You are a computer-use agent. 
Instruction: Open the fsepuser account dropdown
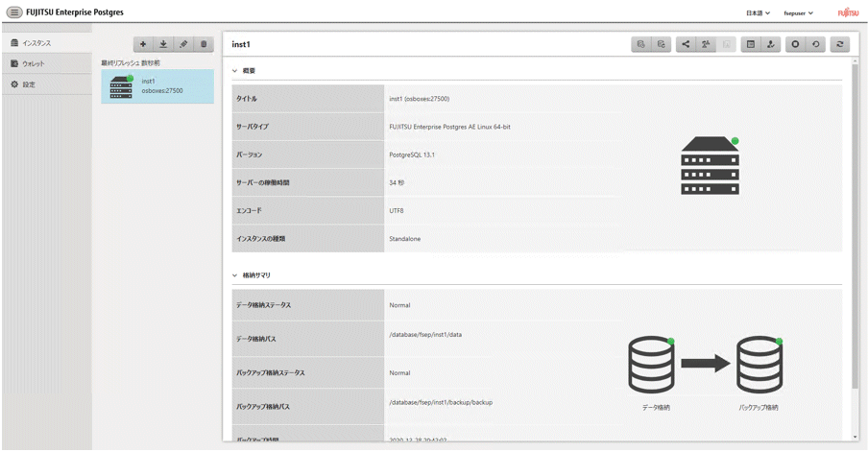798,12
